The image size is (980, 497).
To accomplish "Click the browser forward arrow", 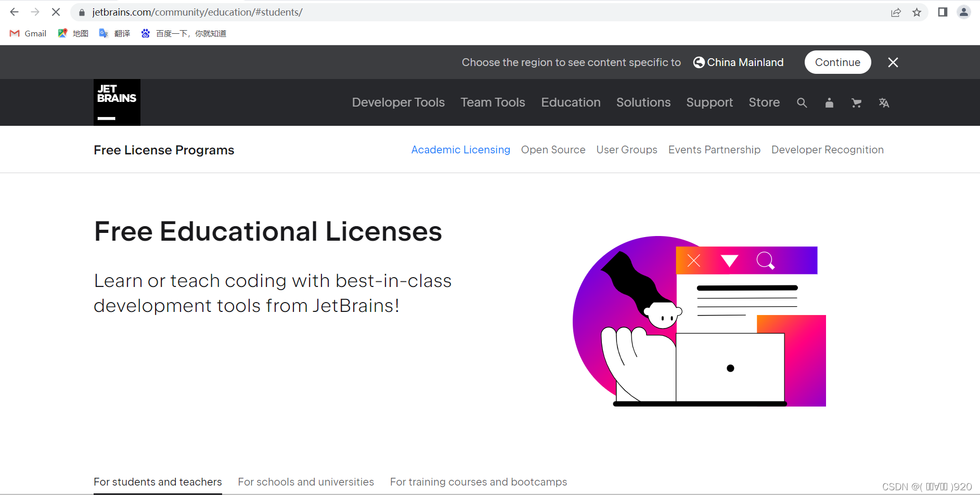I will click(35, 12).
